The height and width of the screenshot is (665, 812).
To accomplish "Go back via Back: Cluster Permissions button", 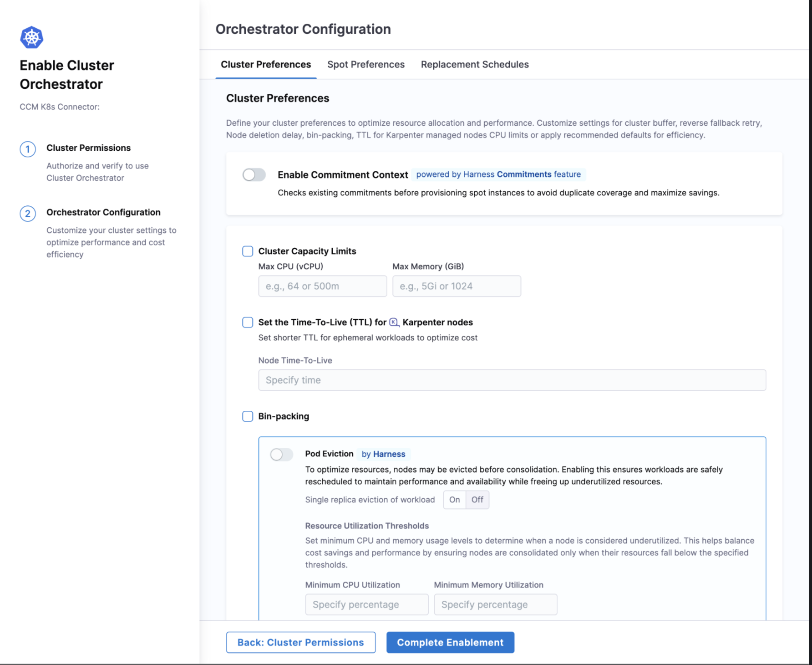I will click(x=300, y=642).
